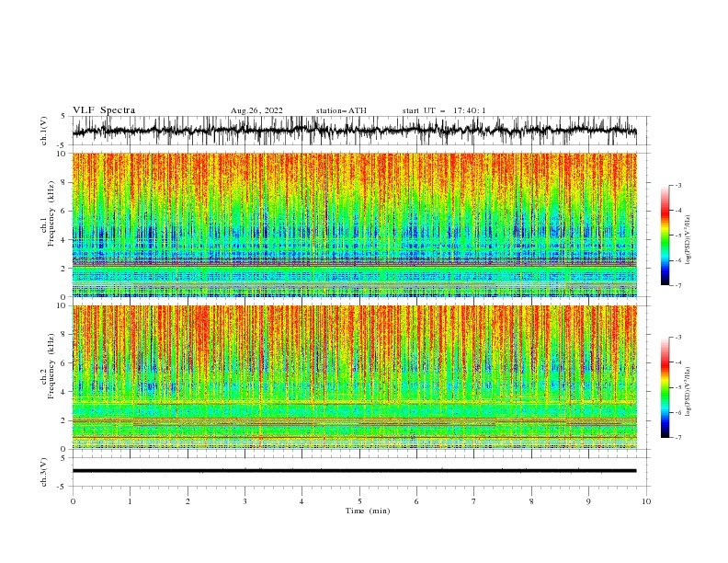Click the ch.1 colorbar 'log(PSD)(V²/Hz)' label
The height and width of the screenshot is (563, 728).
(688, 240)
